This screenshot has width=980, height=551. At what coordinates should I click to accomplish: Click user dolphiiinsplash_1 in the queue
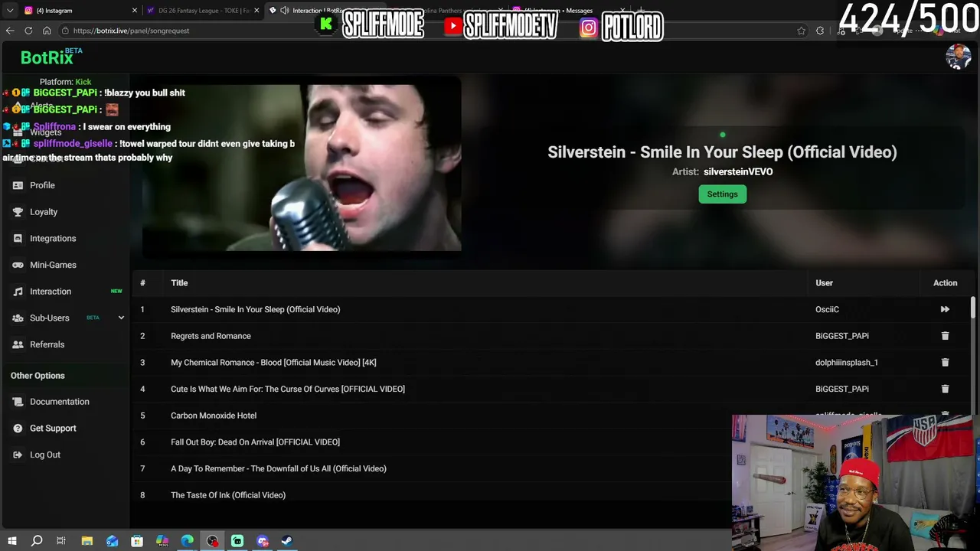point(847,362)
